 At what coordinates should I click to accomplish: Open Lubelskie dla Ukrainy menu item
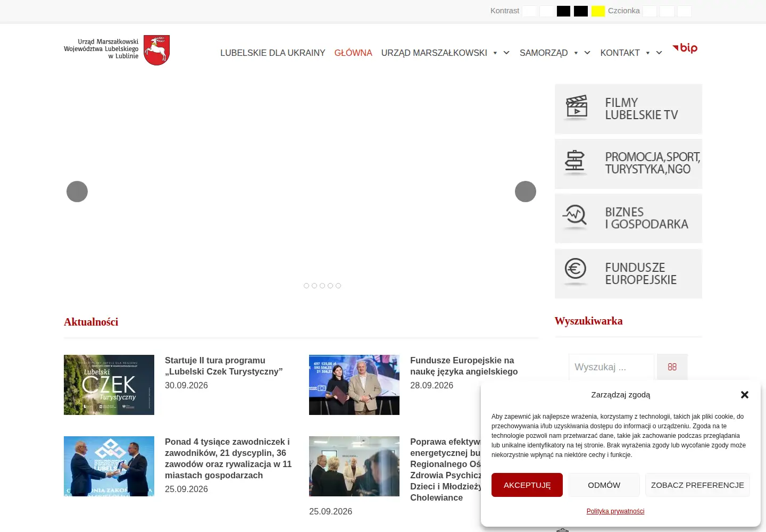(x=273, y=53)
